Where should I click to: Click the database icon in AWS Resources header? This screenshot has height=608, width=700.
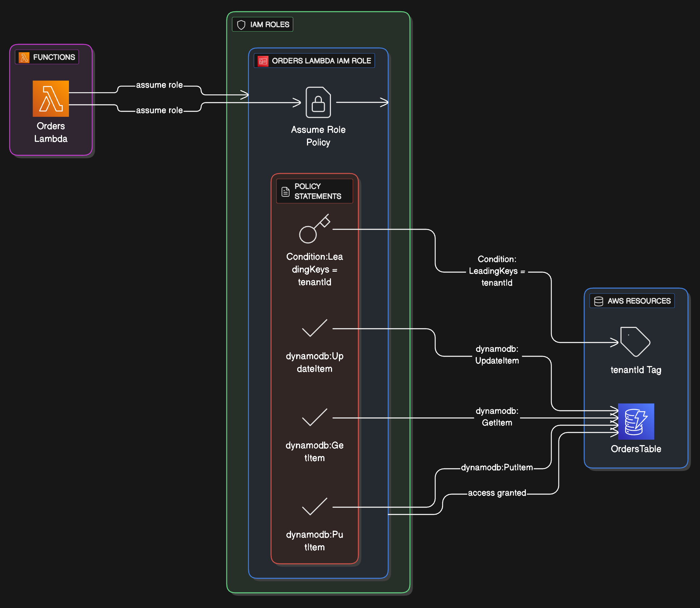click(599, 301)
